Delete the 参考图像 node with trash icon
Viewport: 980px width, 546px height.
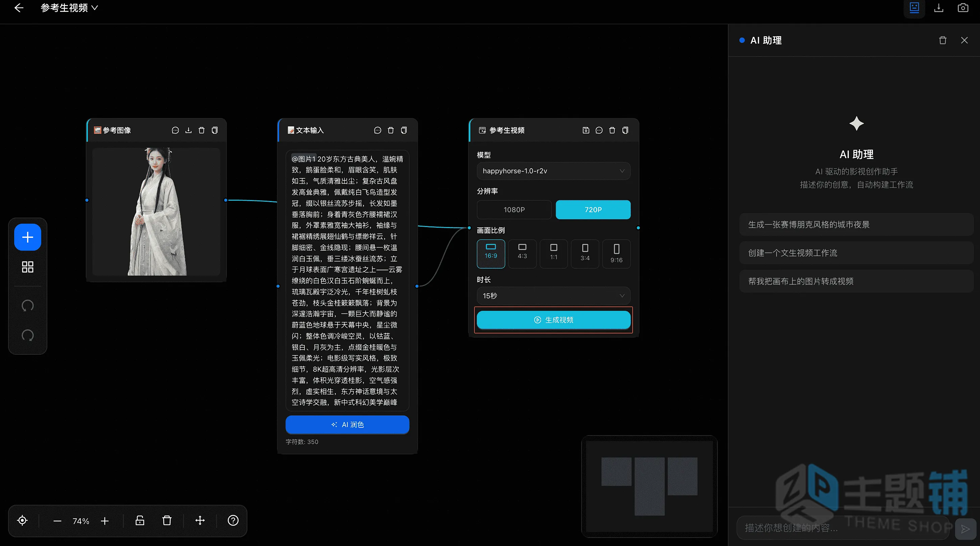202,130
